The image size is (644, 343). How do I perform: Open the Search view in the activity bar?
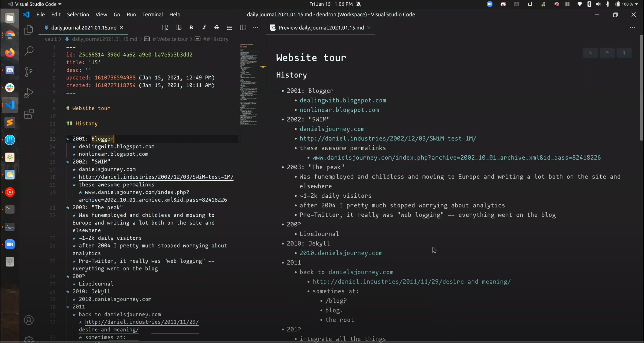click(x=29, y=51)
